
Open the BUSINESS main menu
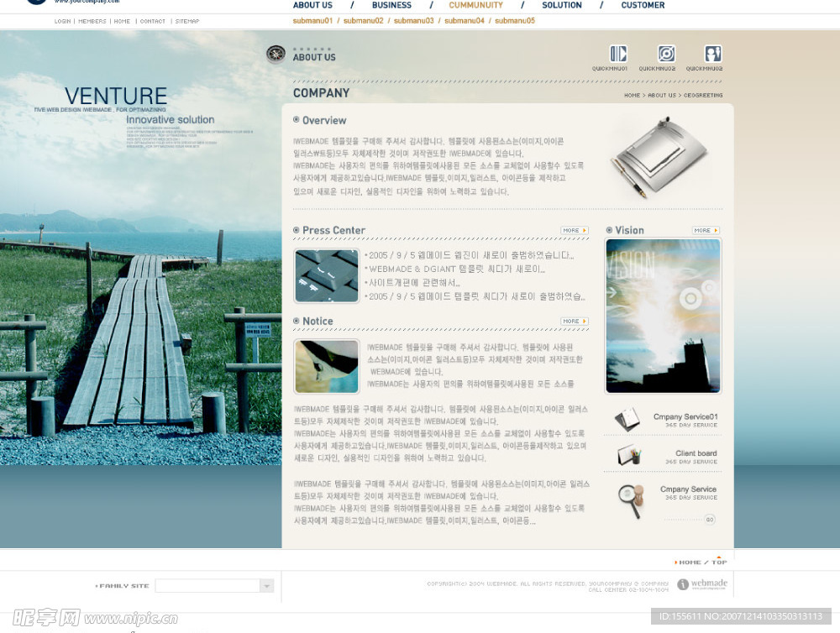click(391, 5)
